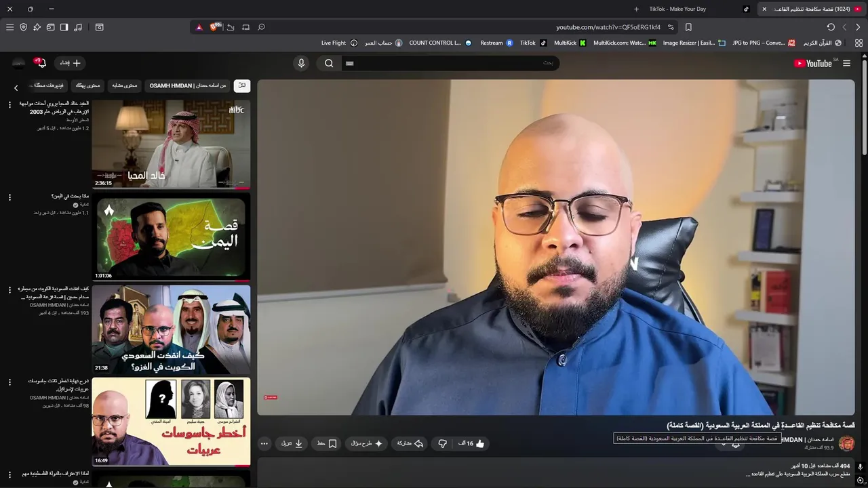Screen dimensions: 868x488
Task: Open the music note playlist icon
Action: (78, 27)
